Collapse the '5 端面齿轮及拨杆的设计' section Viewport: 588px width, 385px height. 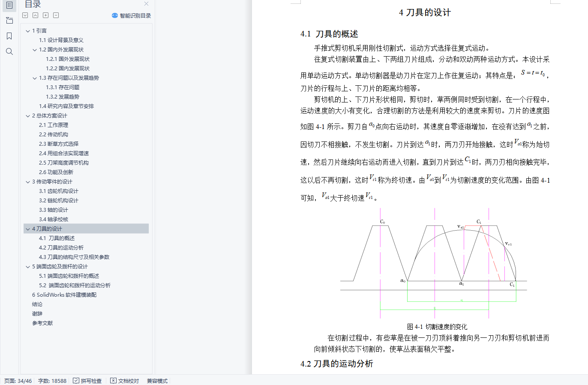coord(28,267)
